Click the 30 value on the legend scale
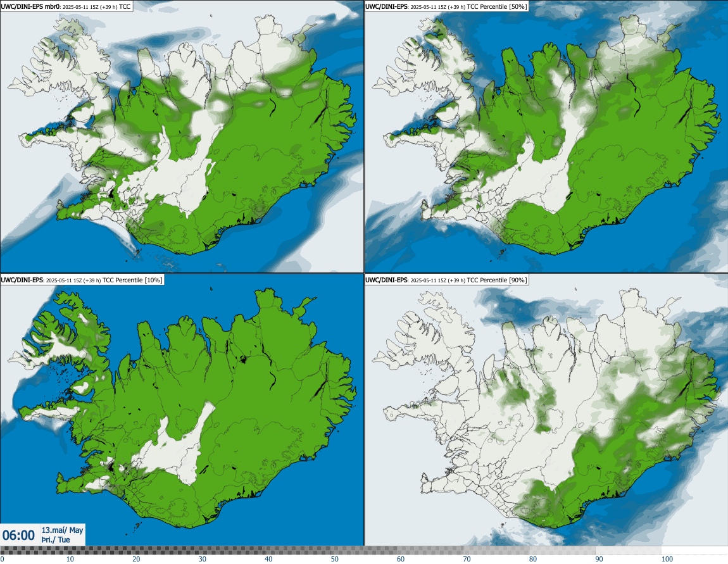 (x=203, y=559)
